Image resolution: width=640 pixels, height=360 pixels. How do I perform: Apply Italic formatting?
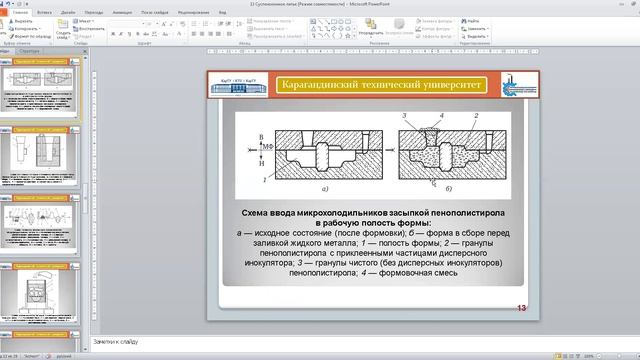[x=121, y=34]
